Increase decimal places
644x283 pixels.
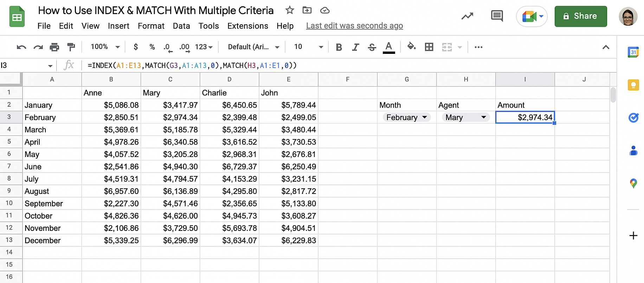tap(185, 47)
